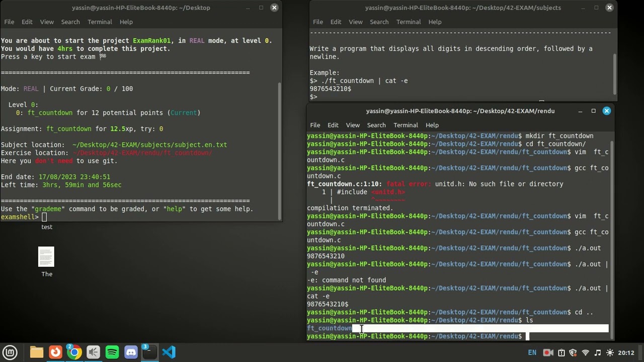Click the scrollbar in subjects terminal
Image resolution: width=644 pixels, height=362 pixels.
(614, 74)
